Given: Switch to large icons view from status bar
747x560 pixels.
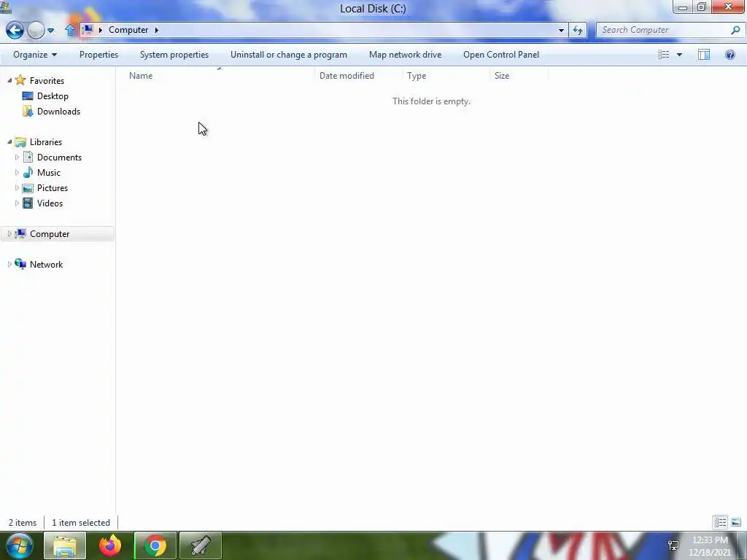Looking at the screenshot, I should pos(736,522).
